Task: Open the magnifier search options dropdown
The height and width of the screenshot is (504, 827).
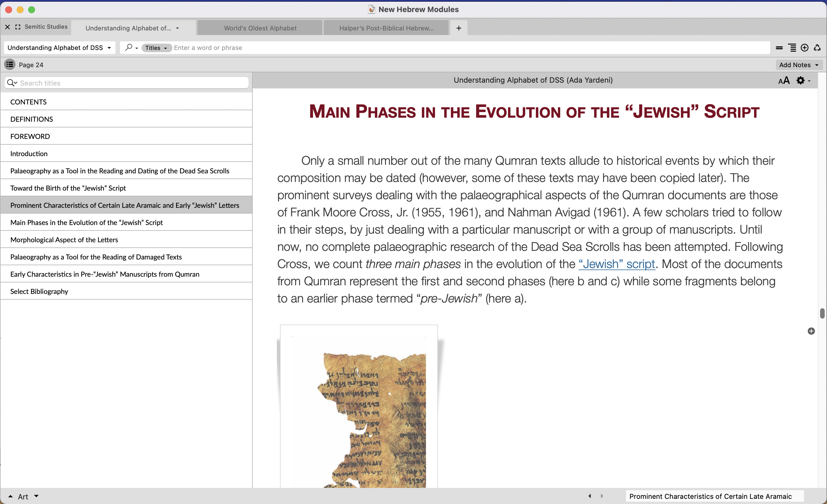Action: click(131, 48)
